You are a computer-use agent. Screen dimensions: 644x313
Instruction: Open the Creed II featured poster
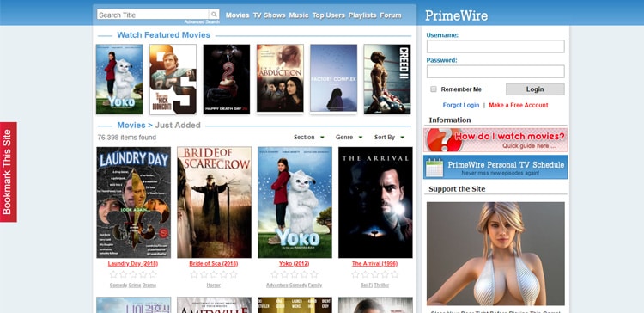pos(387,79)
